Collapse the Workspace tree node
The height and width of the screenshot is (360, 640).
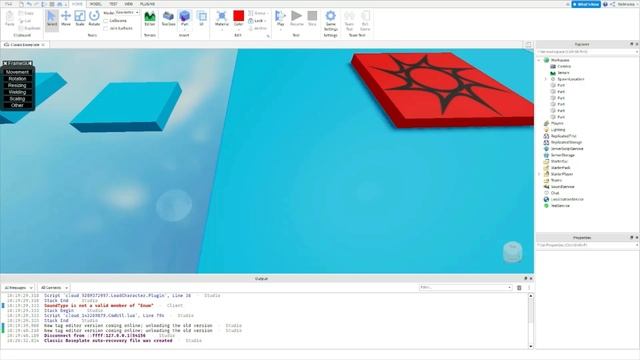click(539, 60)
